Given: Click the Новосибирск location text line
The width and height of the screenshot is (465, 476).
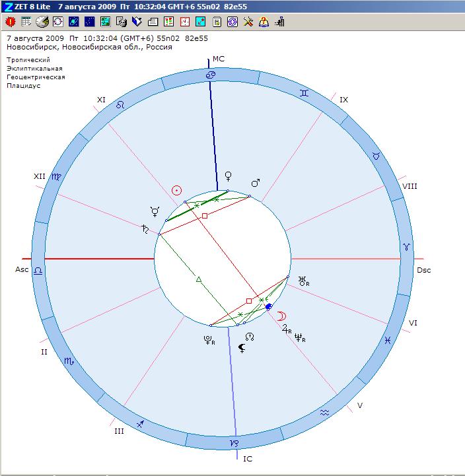Looking at the screenshot, I should point(89,48).
